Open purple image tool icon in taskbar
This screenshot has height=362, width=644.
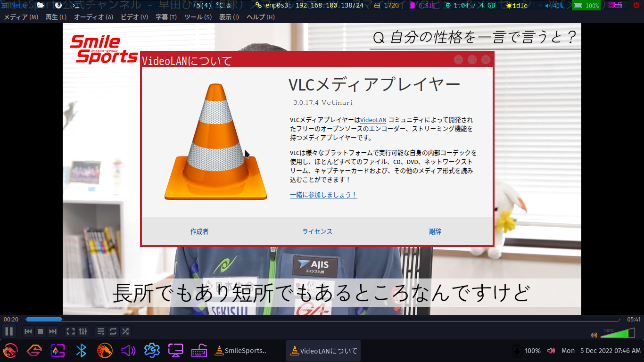coord(58,351)
